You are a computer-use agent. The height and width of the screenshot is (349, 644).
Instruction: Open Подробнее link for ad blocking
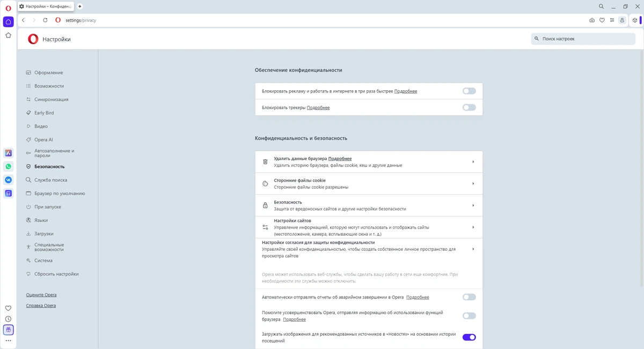(x=406, y=91)
